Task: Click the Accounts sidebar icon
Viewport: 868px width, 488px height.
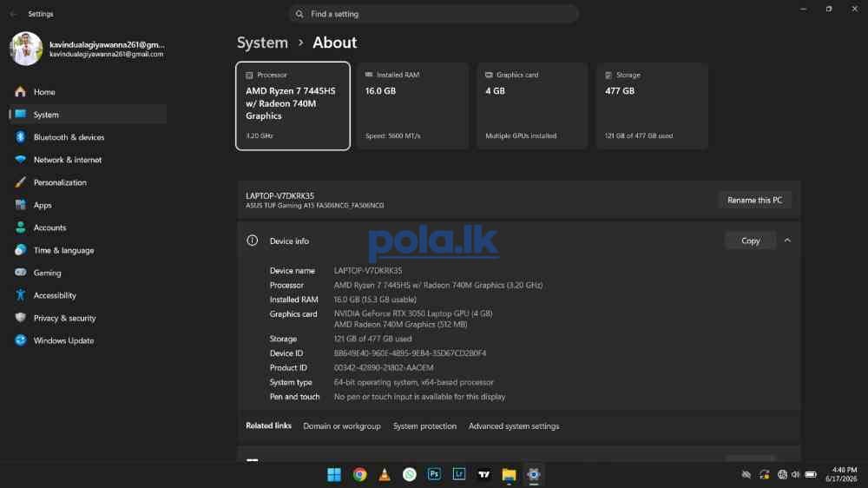Action: (21, 228)
